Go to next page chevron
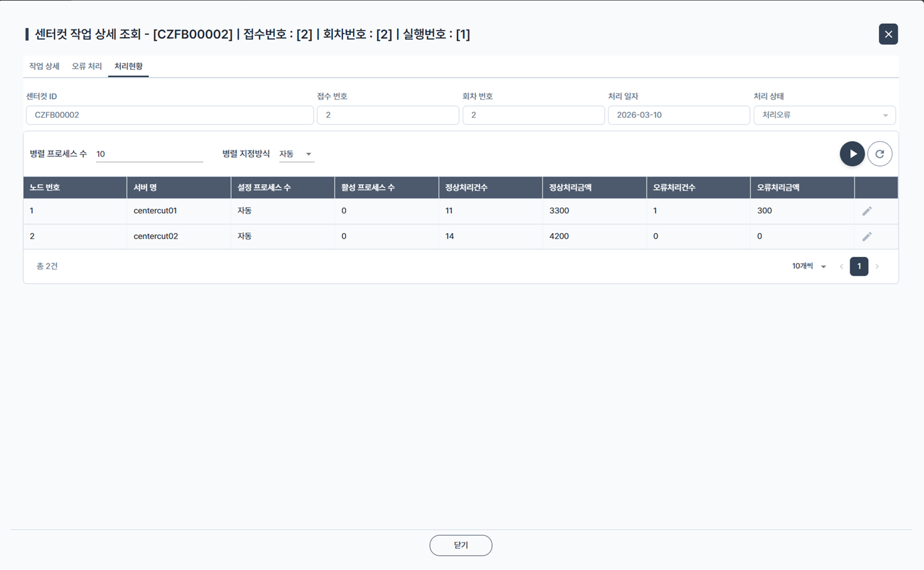Viewport: 924px width, 570px height. [x=878, y=267]
